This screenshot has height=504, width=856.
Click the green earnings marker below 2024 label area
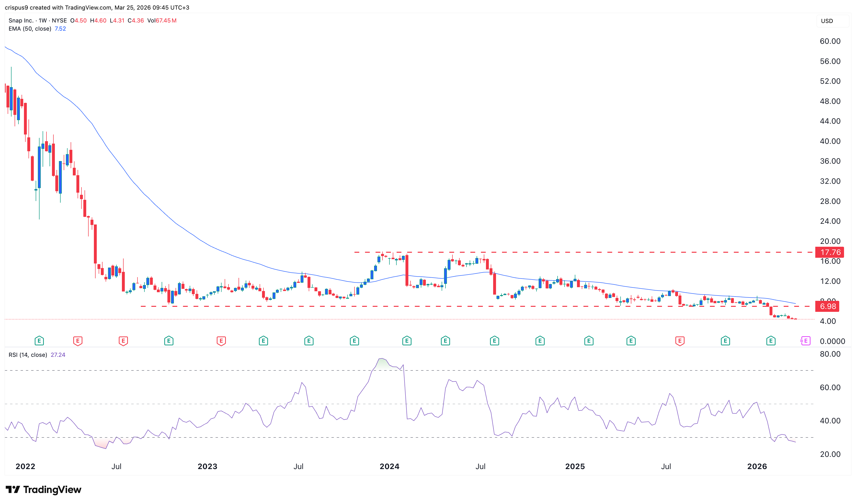[407, 341]
